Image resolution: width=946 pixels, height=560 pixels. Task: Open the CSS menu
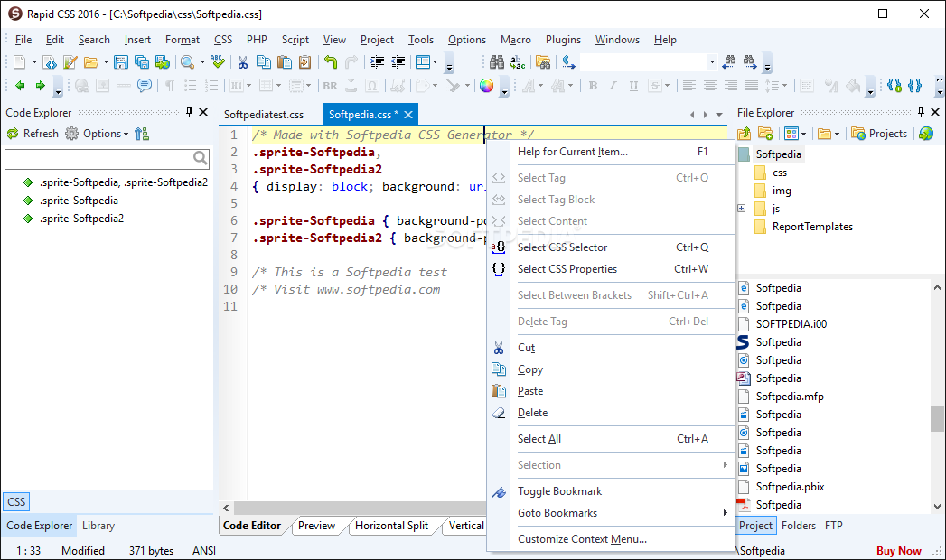(x=223, y=40)
